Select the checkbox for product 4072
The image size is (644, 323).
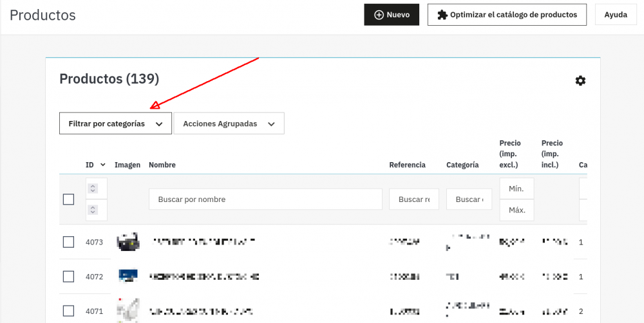click(x=69, y=277)
